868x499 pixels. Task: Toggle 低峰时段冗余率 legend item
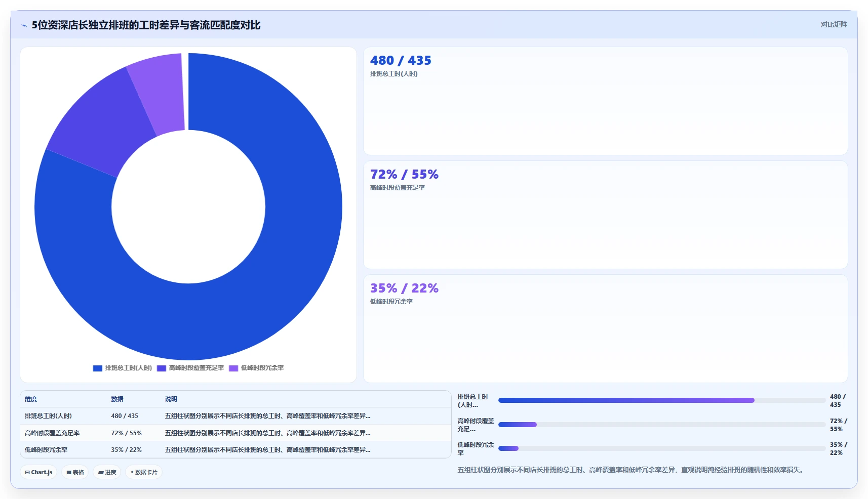point(256,368)
